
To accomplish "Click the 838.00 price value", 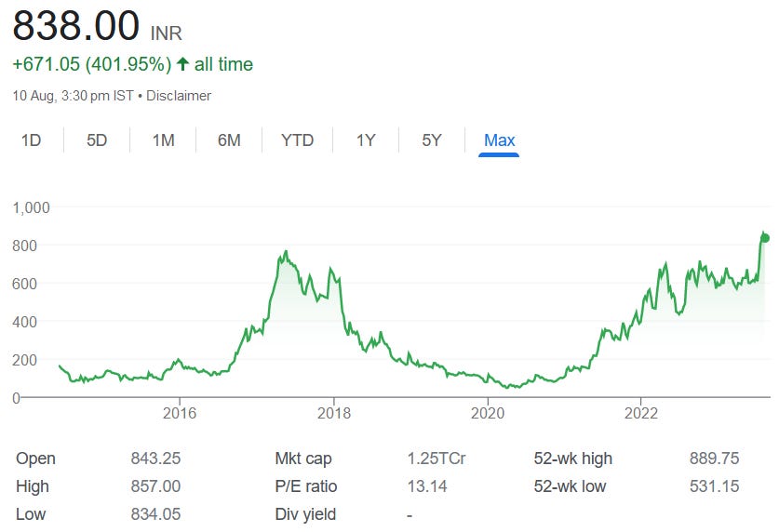I will click(76, 26).
